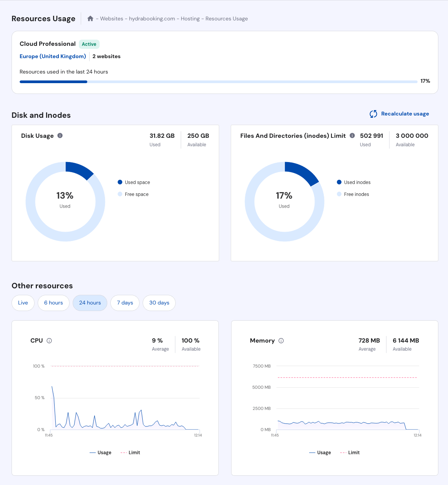Click Europe (United Kingdom) link
448x485 pixels.
[53, 56]
